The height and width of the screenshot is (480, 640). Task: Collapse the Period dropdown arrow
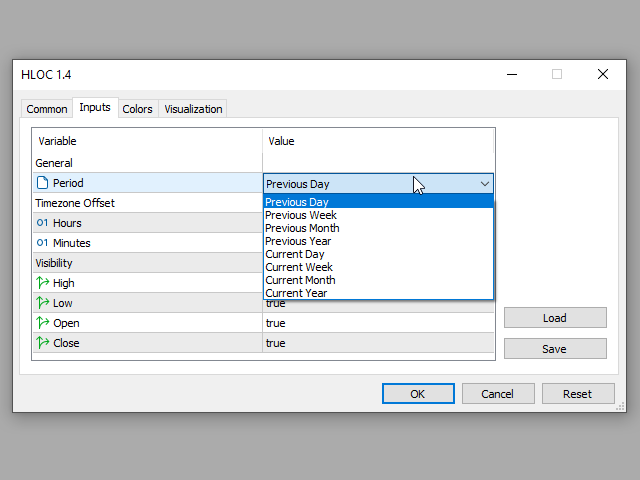click(x=484, y=184)
